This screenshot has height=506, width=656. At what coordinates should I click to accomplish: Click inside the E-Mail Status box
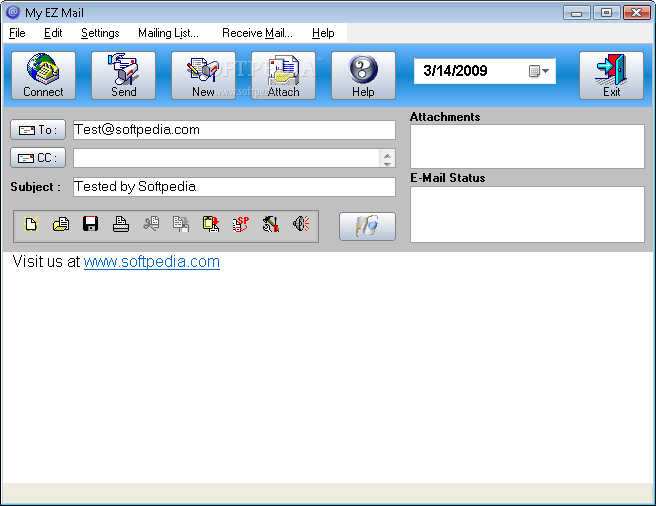[x=527, y=214]
